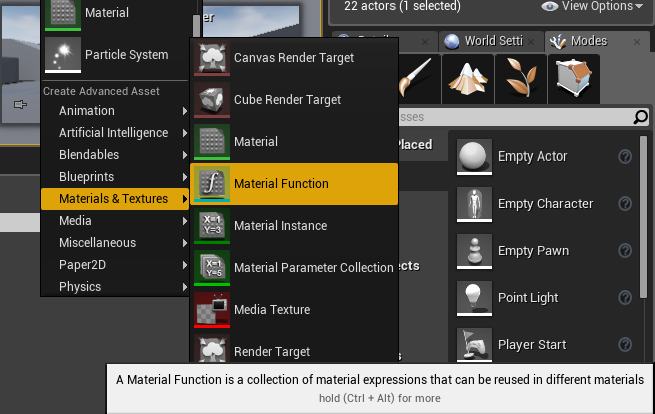This screenshot has height=414, width=655.
Task: Open help for Empty Pawn
Action: coord(625,251)
